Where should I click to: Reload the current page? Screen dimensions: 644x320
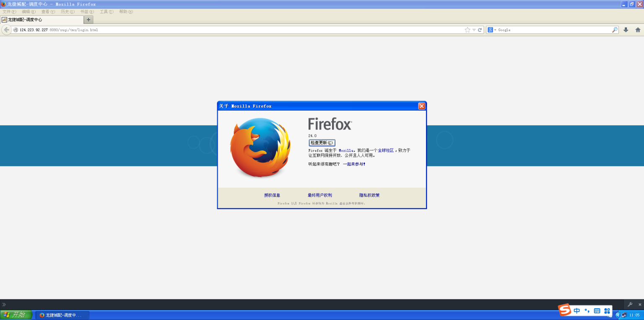point(479,30)
